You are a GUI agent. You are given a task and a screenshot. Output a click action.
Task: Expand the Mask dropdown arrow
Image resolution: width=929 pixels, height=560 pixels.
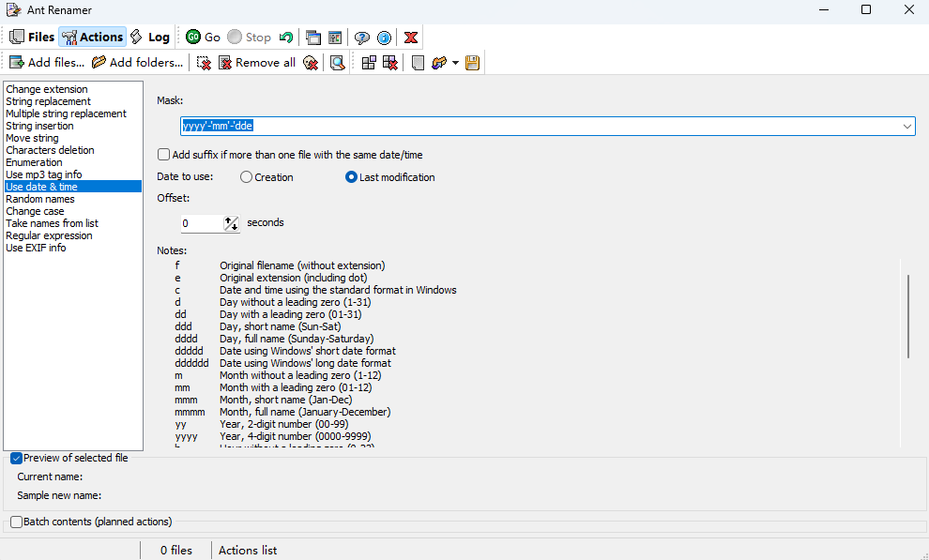(906, 126)
